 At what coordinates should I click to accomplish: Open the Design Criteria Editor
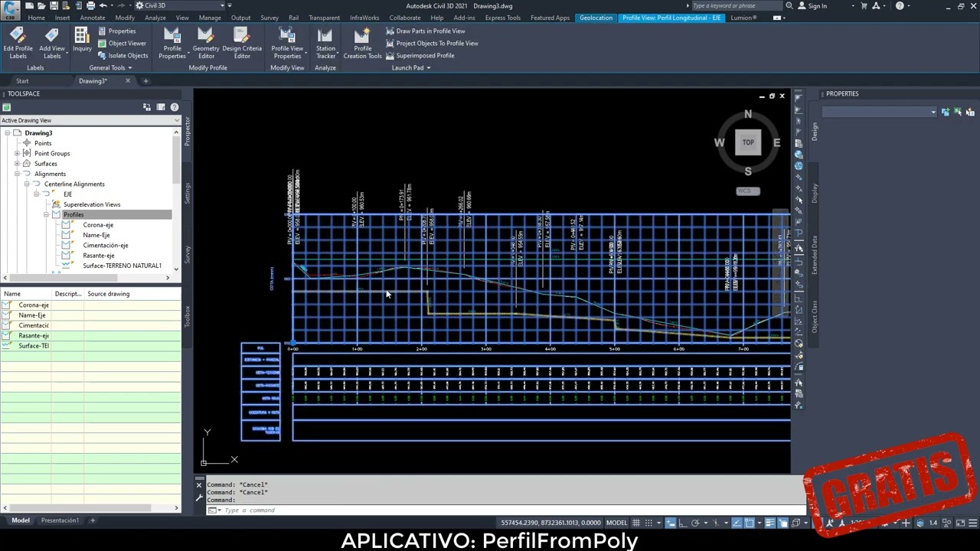242,43
